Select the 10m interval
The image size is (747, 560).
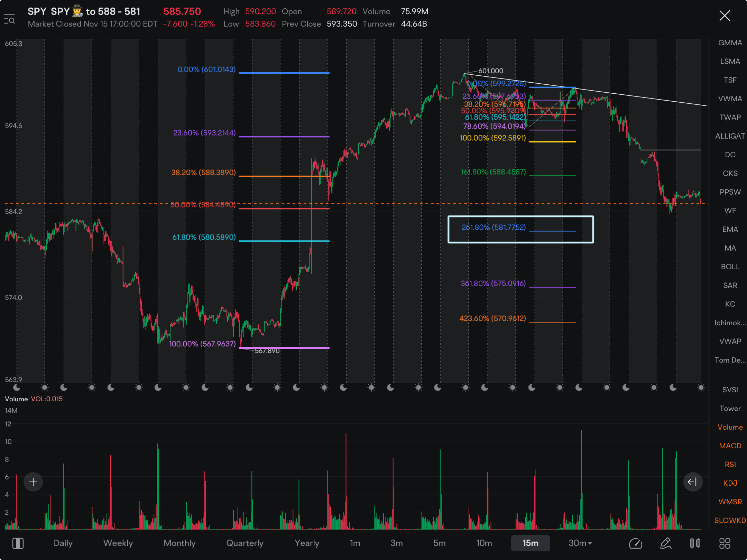[x=484, y=543]
